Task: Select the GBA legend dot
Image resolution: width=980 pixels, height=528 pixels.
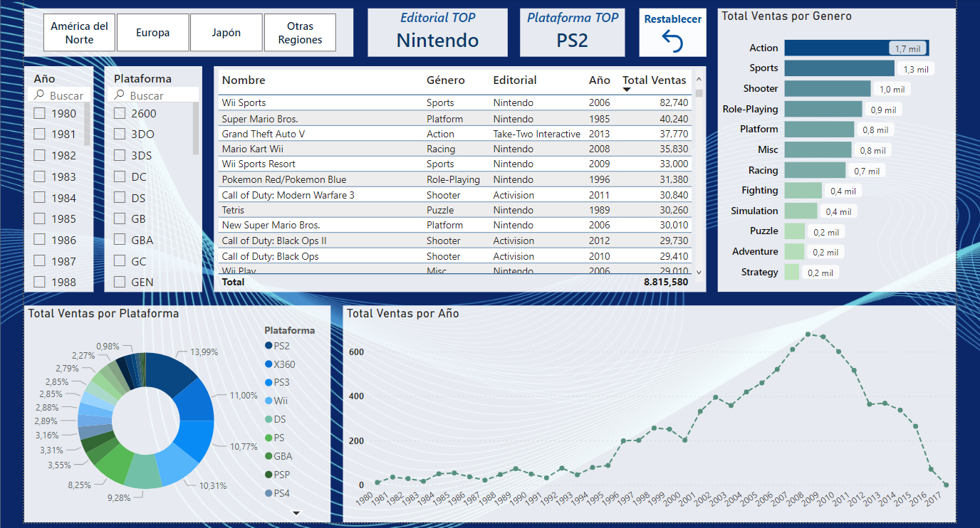Action: point(269,457)
